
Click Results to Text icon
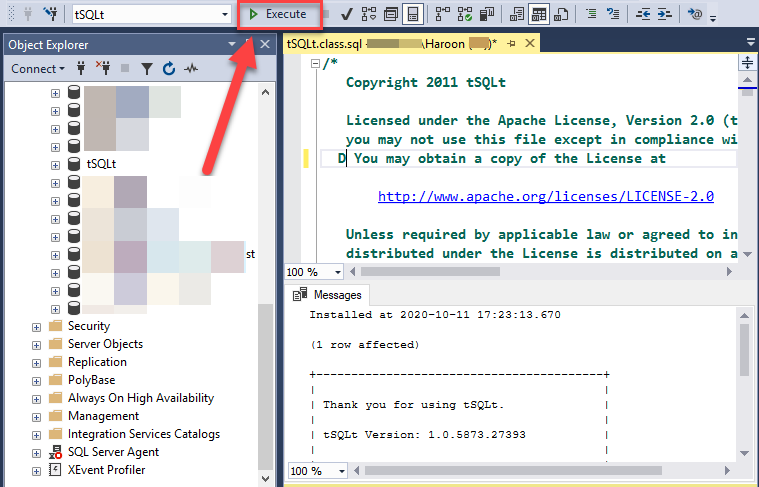[x=516, y=14]
